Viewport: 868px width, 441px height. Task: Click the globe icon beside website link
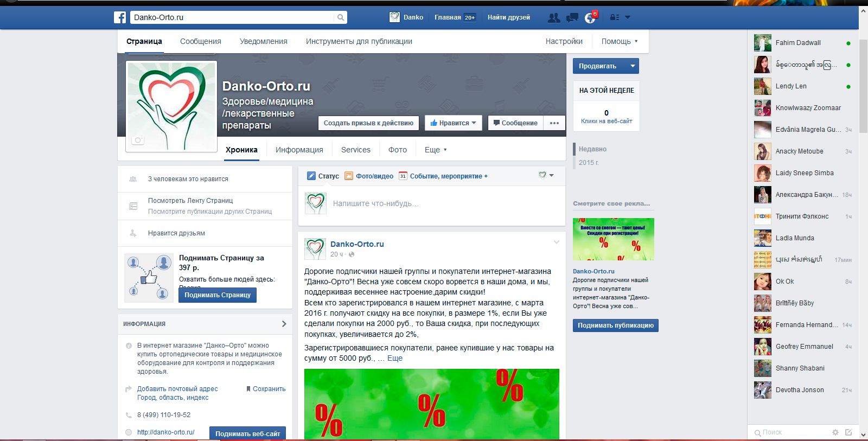click(129, 432)
